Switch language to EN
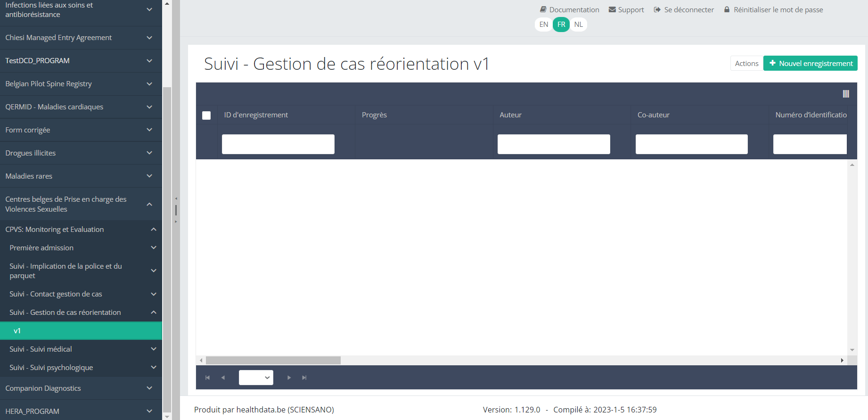Viewport: 868px width, 420px height. (544, 25)
